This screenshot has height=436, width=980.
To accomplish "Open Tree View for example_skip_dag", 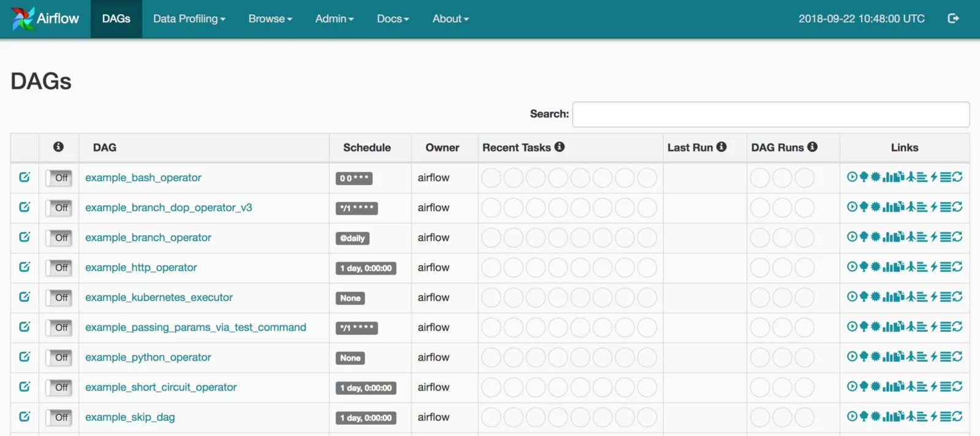I will pyautogui.click(x=864, y=417).
